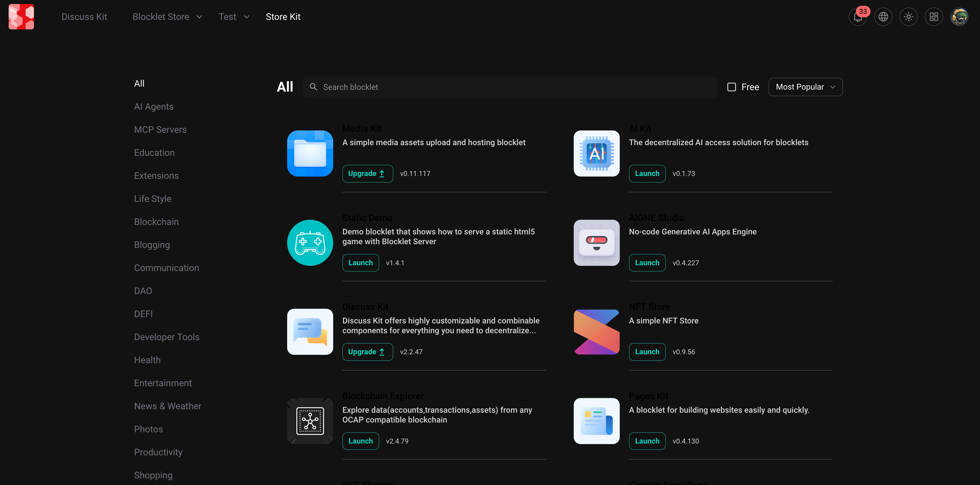Open the notifications bell icon
This screenshot has width=980, height=485.
pos(857,17)
